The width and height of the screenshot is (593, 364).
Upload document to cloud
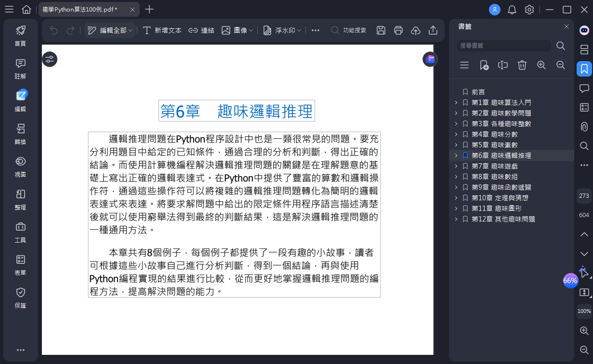(416, 30)
